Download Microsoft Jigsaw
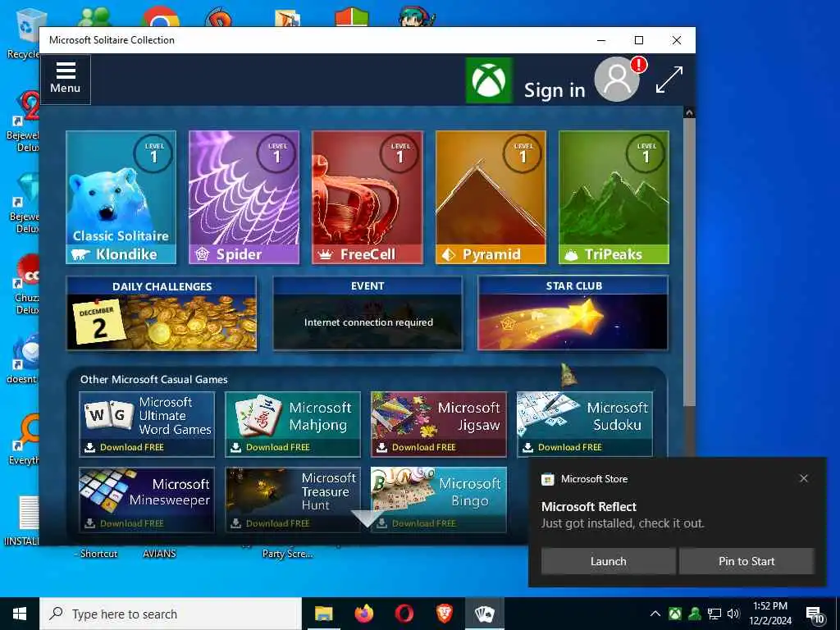 click(438, 424)
